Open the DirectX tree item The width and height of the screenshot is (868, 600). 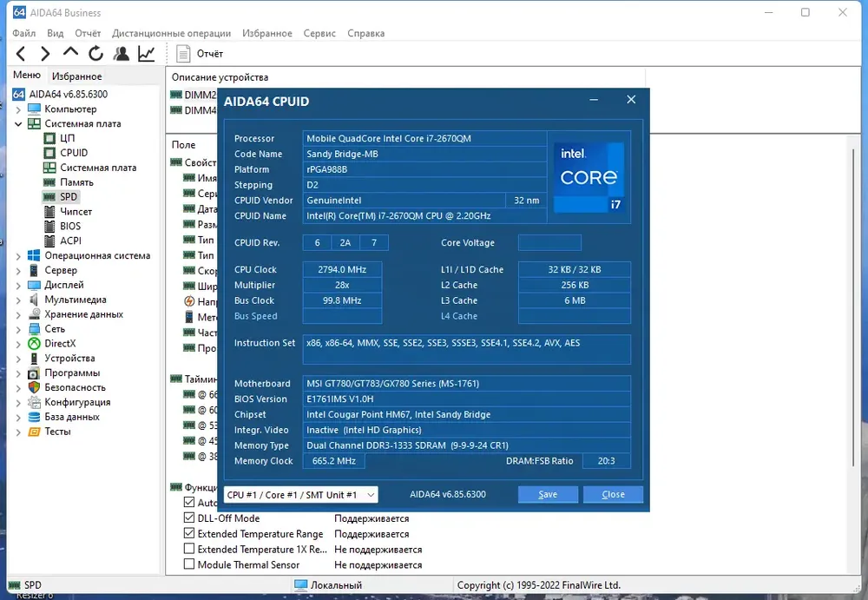pyautogui.click(x=60, y=344)
